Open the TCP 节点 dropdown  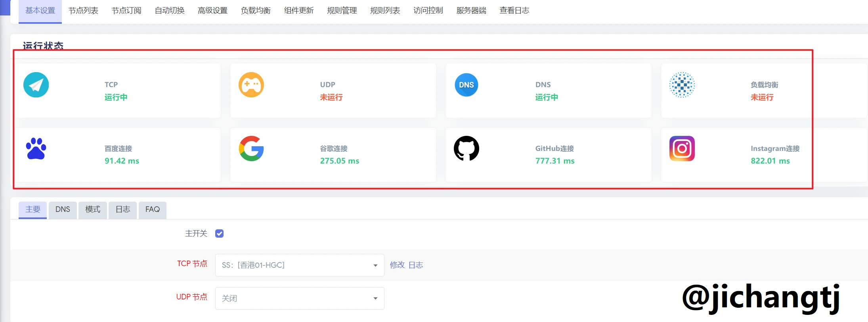(300, 265)
